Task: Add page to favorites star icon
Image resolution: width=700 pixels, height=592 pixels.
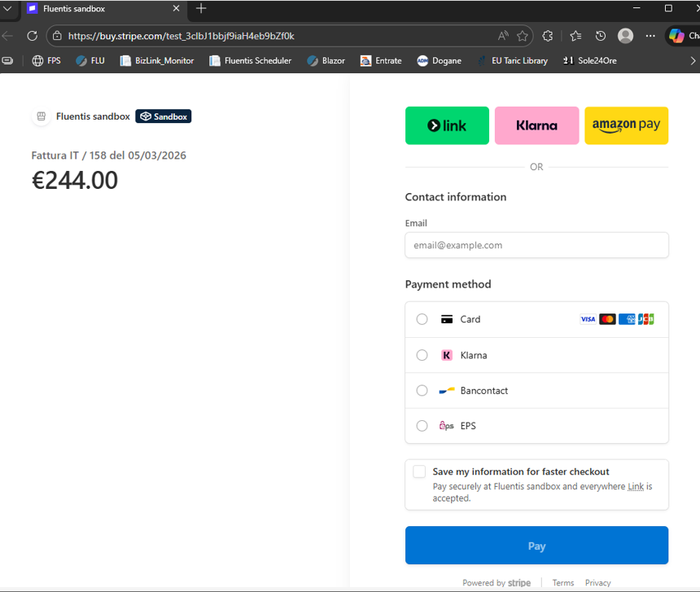Action: (523, 36)
